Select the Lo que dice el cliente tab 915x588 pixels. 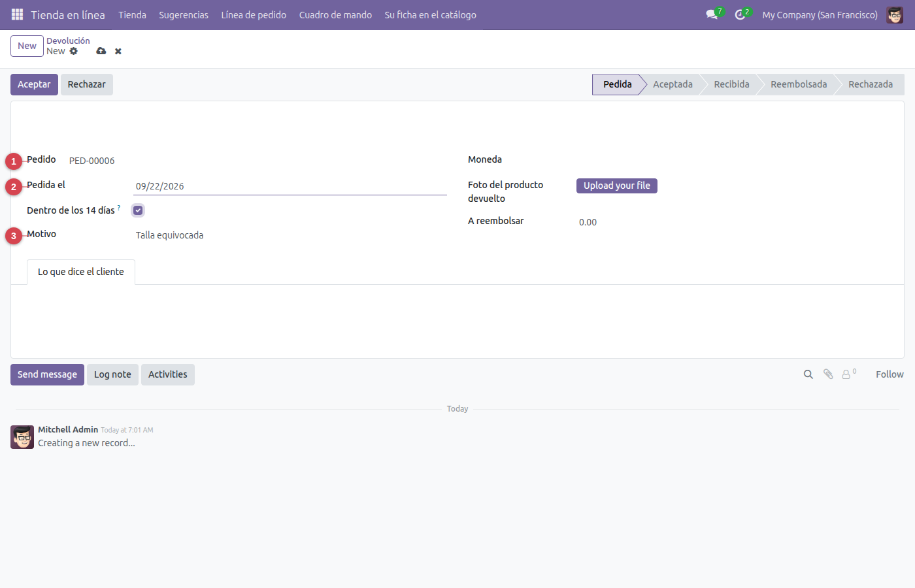81,272
